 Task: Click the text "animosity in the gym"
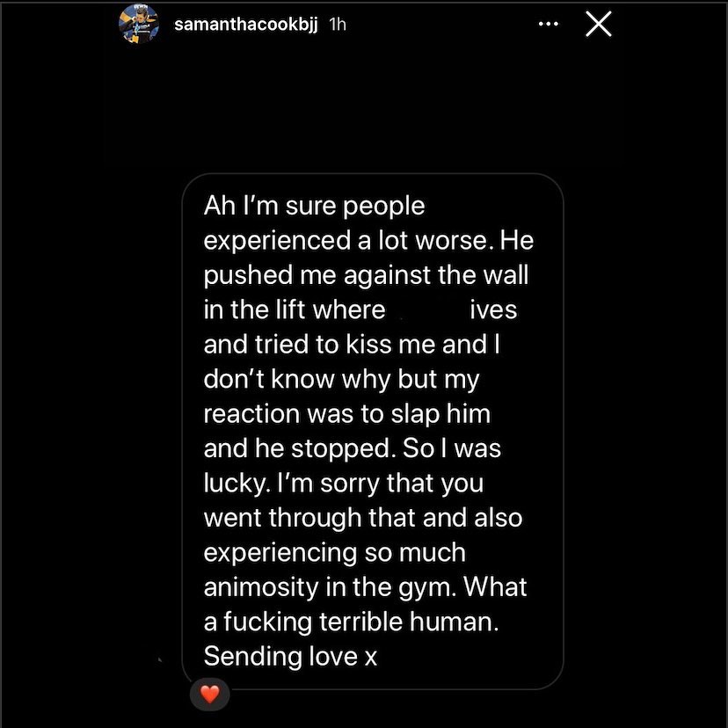(331, 587)
